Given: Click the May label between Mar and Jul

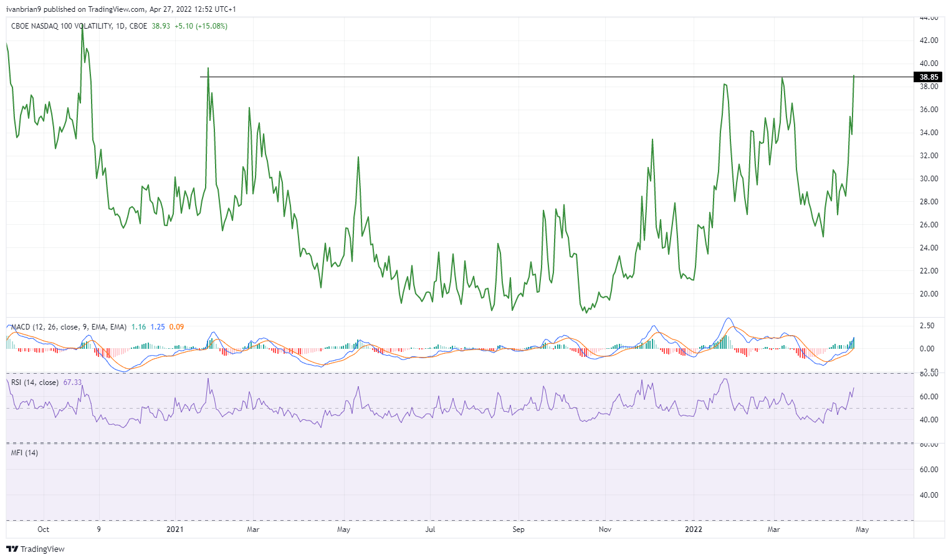Looking at the screenshot, I should pyautogui.click(x=343, y=529).
